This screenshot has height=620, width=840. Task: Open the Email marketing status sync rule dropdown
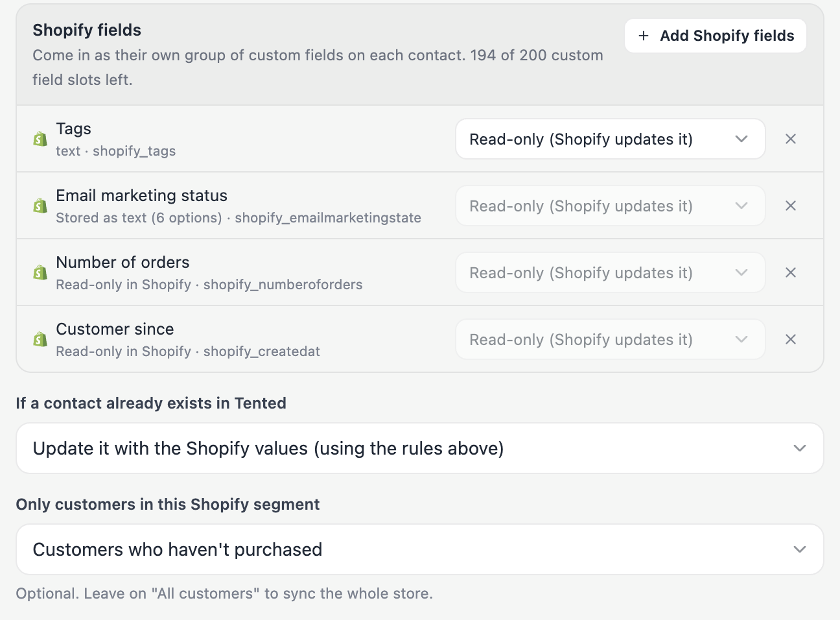[x=611, y=206]
